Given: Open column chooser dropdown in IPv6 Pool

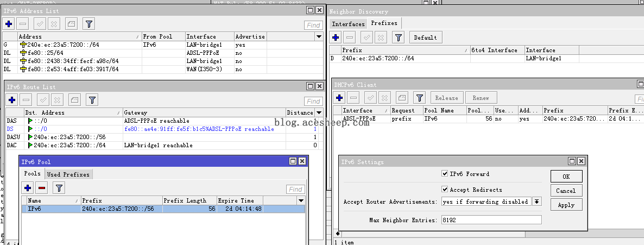Looking at the screenshot, I should 301,200.
